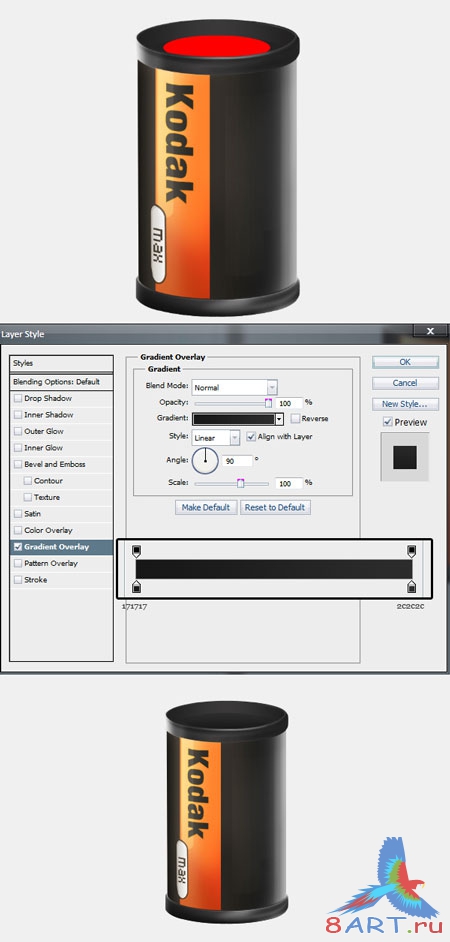Uncheck the Preview checkbox
Screen dimensions: 450x942
(388, 422)
